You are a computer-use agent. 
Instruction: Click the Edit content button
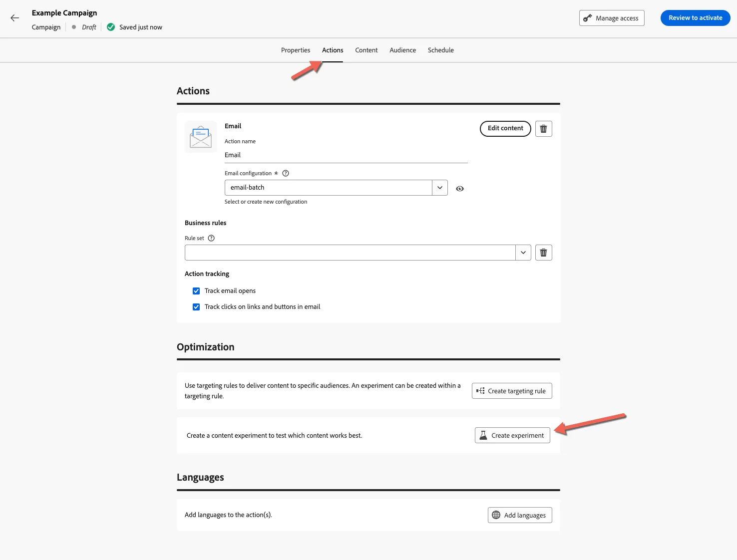[505, 128]
